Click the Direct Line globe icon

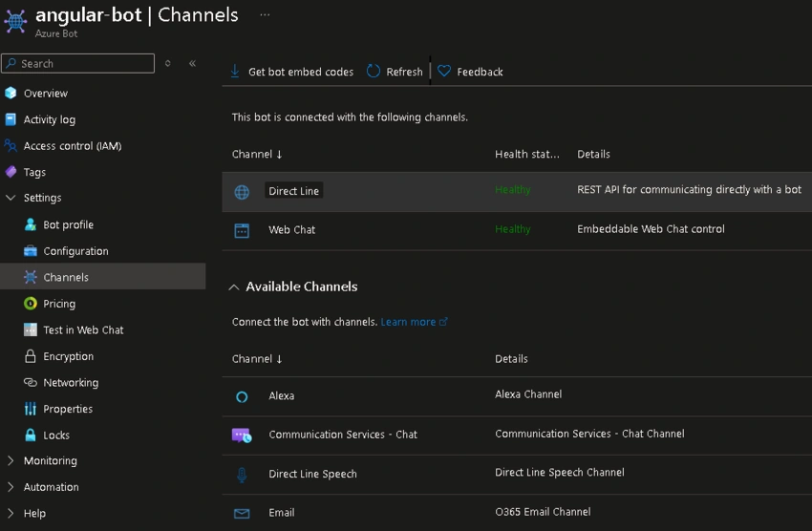[242, 192]
